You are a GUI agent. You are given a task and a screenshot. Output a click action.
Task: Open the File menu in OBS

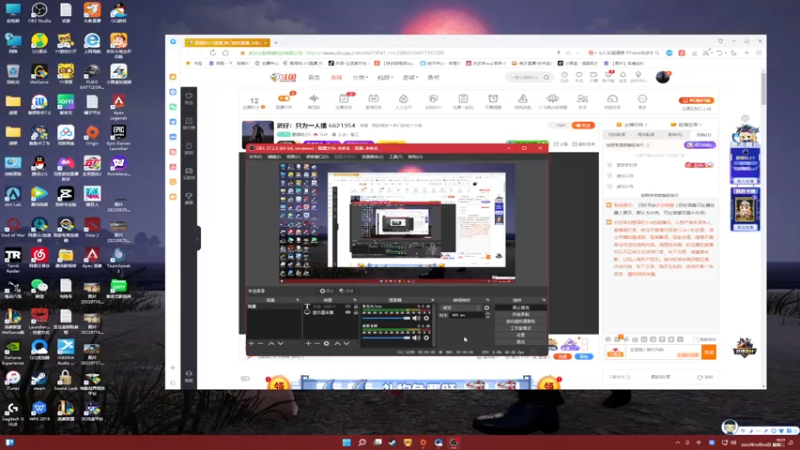click(x=255, y=157)
